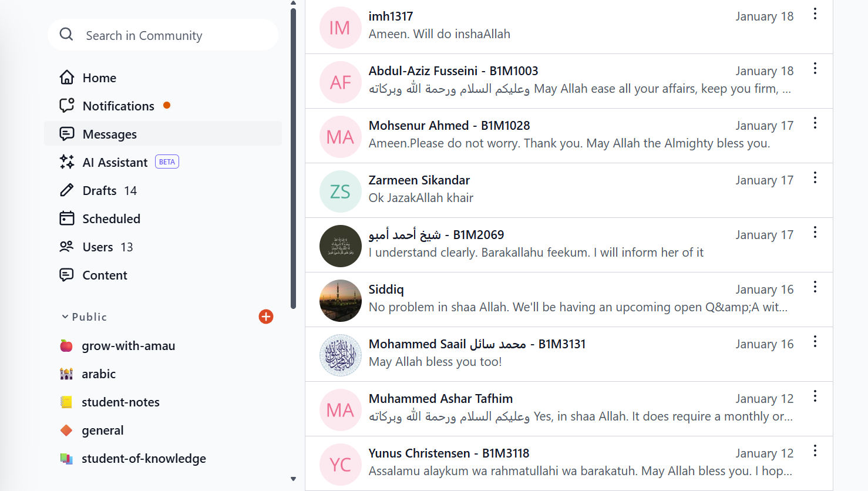Select Messages in the sidebar
Image resolution: width=868 pixels, height=491 pixels.
[x=110, y=134]
